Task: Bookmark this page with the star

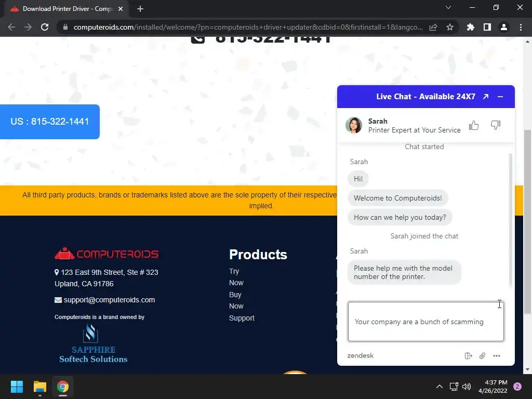Action: 450,27
